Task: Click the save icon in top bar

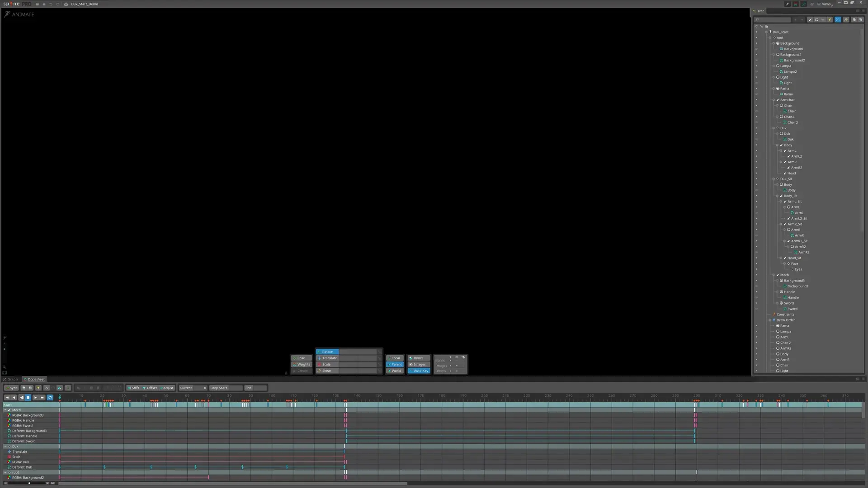Action: 44,4
